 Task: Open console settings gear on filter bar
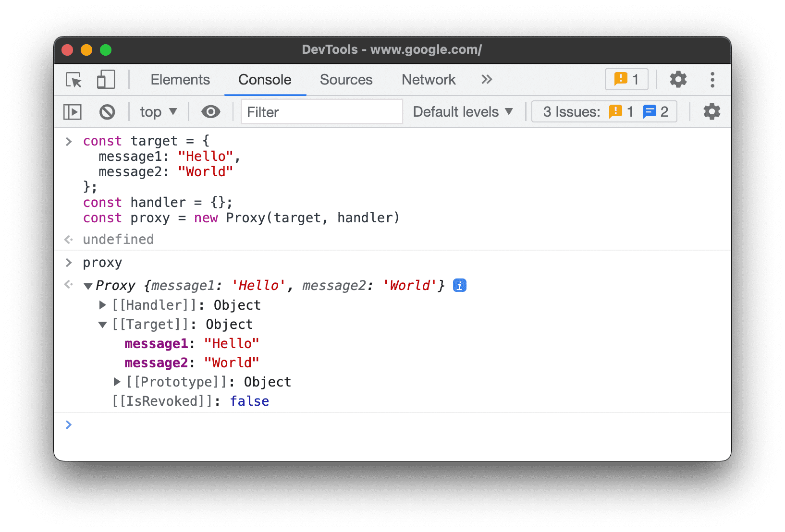click(x=711, y=111)
